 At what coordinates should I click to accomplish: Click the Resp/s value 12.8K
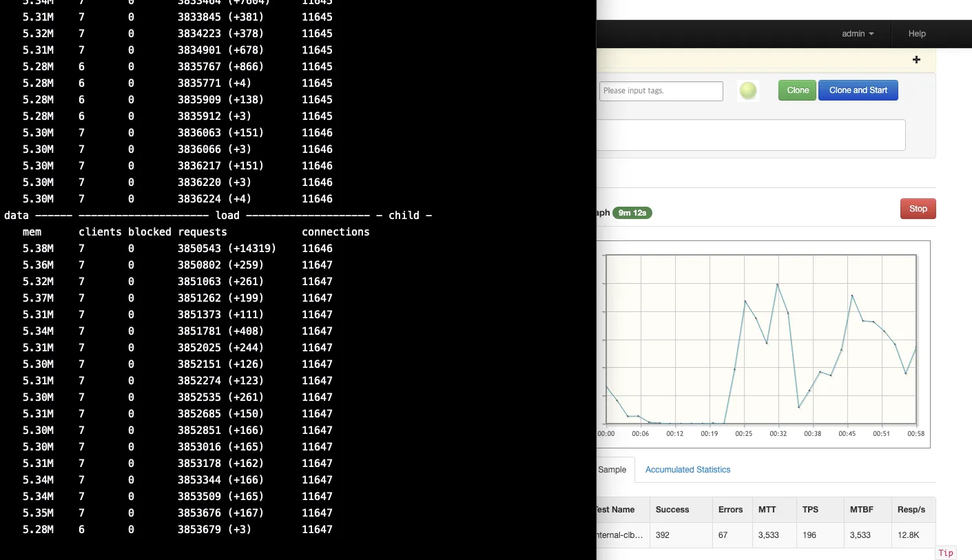click(x=907, y=535)
